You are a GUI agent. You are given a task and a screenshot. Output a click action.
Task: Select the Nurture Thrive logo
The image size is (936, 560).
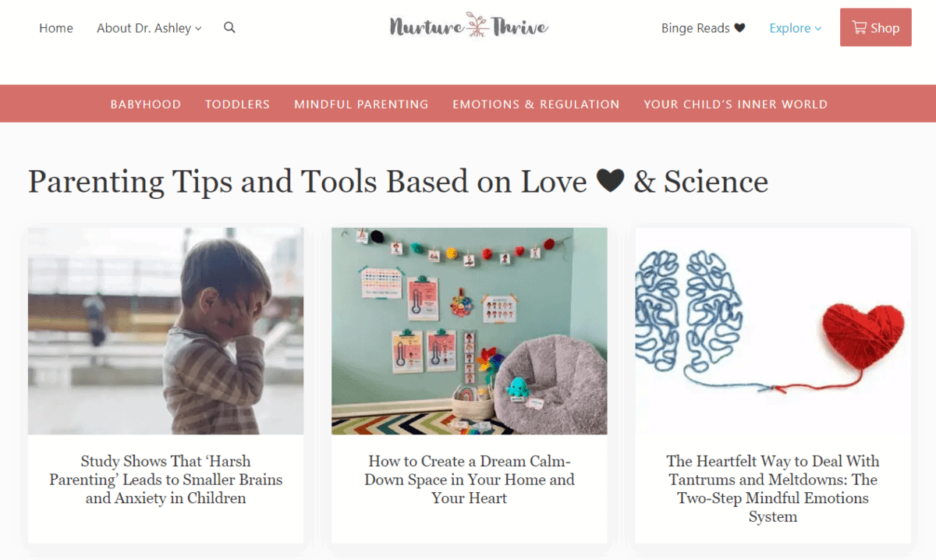click(x=468, y=26)
